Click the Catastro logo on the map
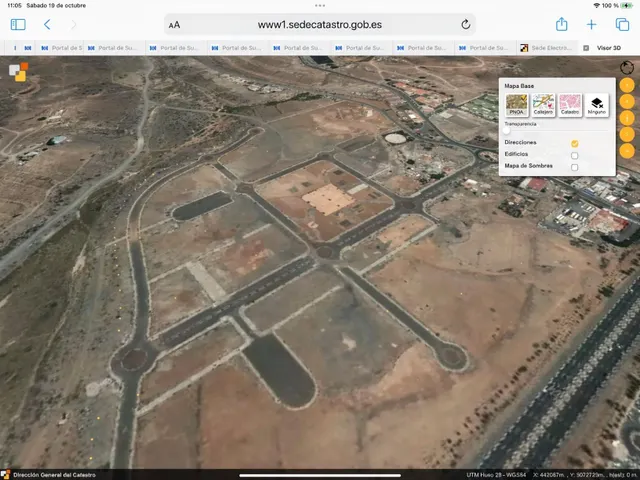This screenshot has width=640, height=480. (x=19, y=72)
